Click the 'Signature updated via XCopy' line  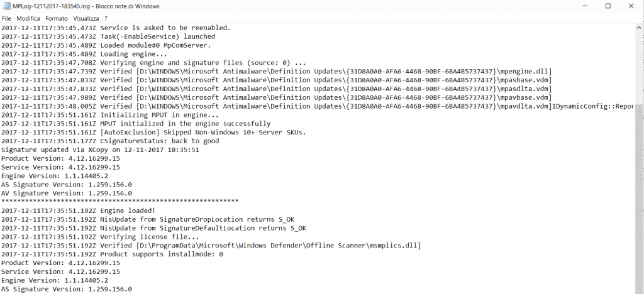[x=100, y=150]
